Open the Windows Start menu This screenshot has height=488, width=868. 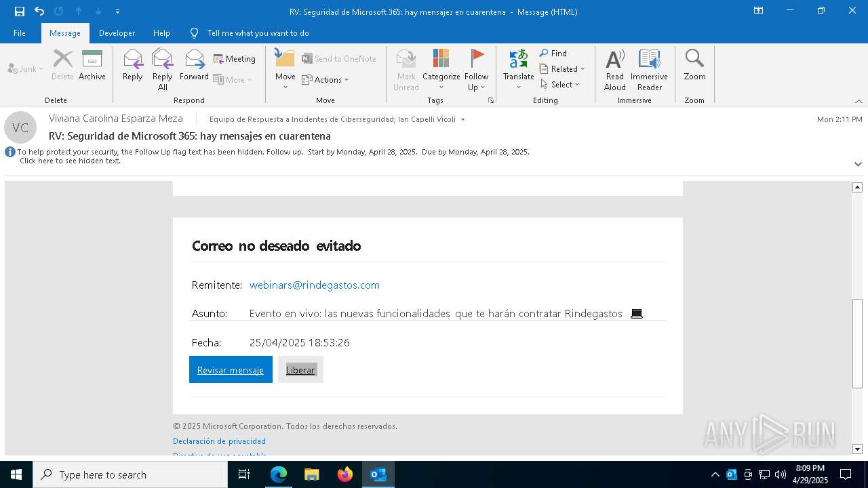tap(16, 474)
